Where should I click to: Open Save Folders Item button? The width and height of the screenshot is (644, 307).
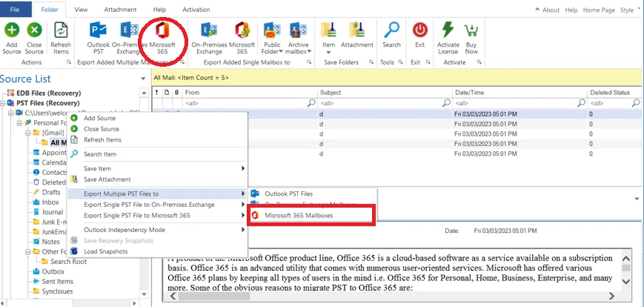[328, 38]
